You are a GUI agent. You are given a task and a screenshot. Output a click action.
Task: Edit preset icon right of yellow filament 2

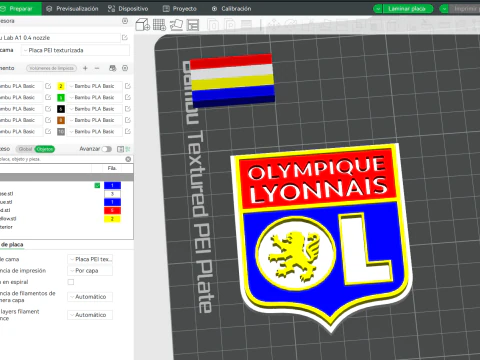click(128, 86)
